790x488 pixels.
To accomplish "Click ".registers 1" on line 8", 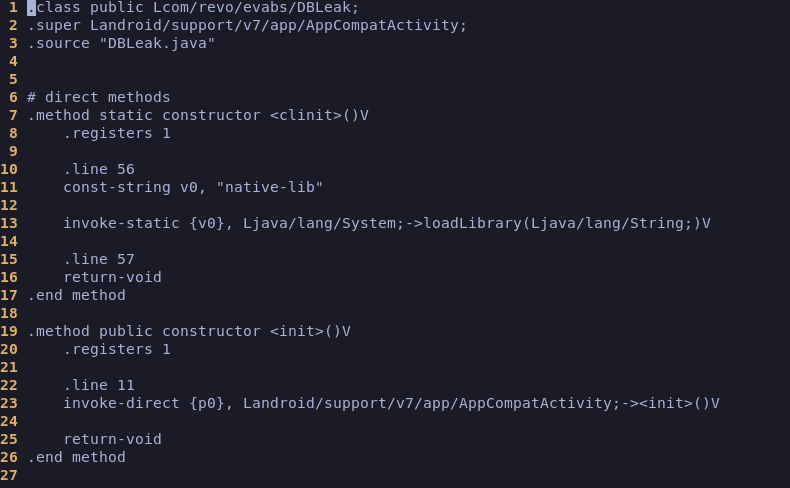I will [x=116, y=133].
